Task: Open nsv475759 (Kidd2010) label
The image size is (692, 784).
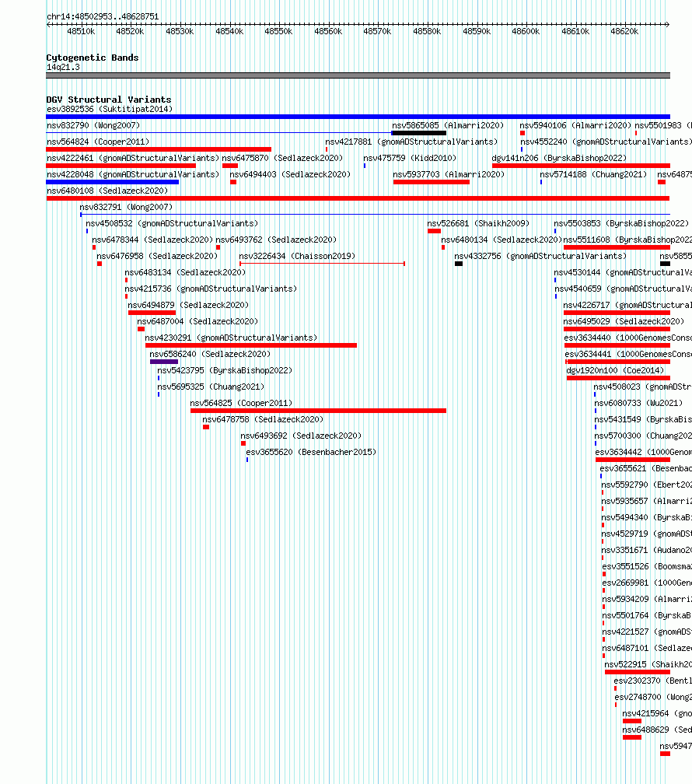Action: pos(410,158)
